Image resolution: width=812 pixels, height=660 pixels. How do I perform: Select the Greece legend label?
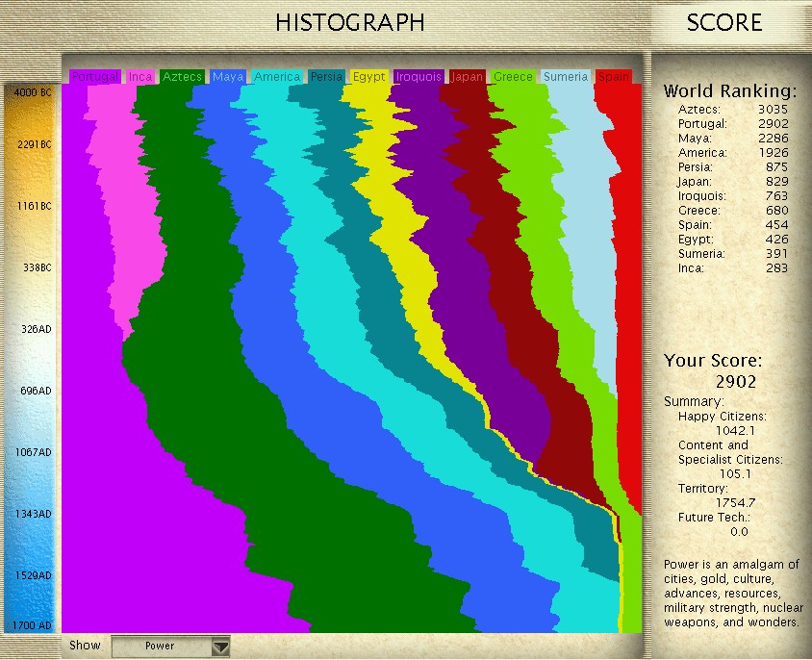click(513, 77)
